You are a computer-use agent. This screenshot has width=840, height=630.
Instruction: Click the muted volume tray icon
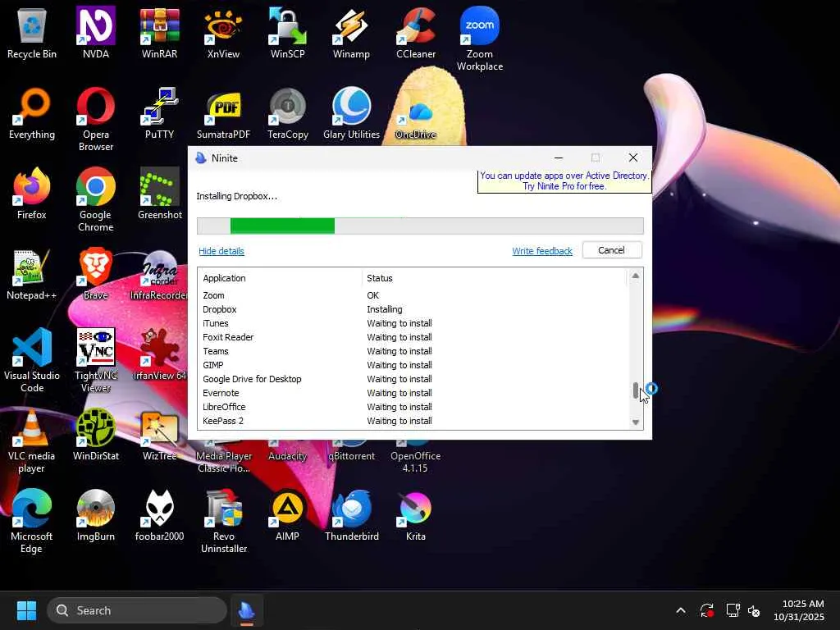(755, 610)
